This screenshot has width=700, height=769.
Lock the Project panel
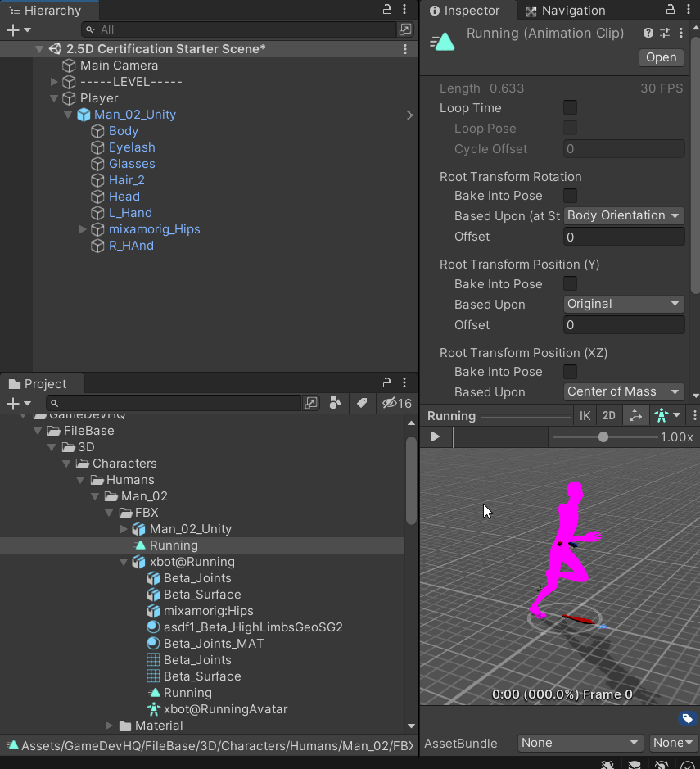point(387,382)
